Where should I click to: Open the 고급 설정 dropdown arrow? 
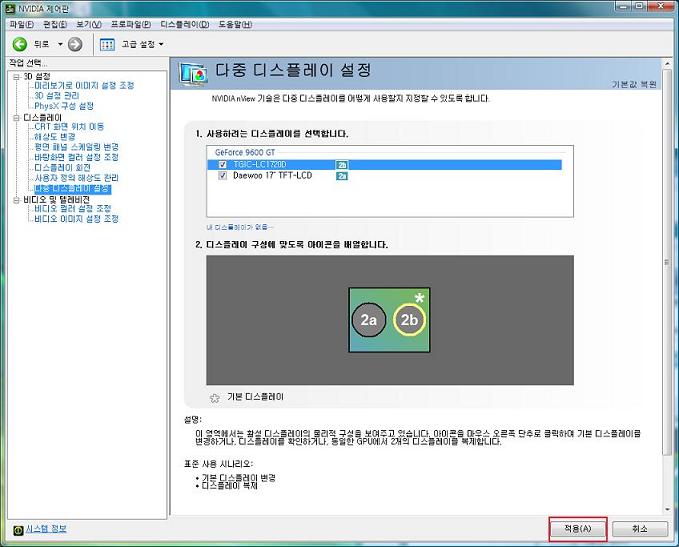[x=161, y=44]
